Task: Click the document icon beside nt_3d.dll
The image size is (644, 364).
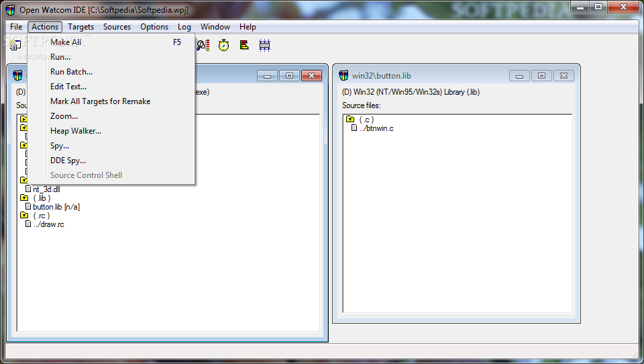Action: click(x=28, y=189)
